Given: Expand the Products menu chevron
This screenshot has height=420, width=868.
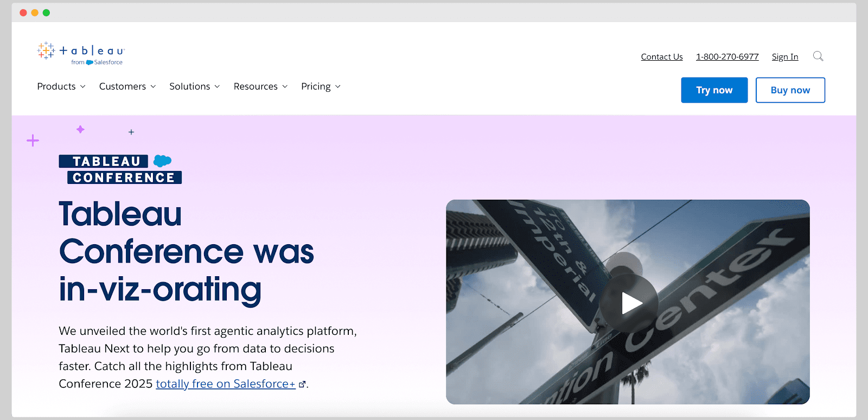Looking at the screenshot, I should click(83, 87).
